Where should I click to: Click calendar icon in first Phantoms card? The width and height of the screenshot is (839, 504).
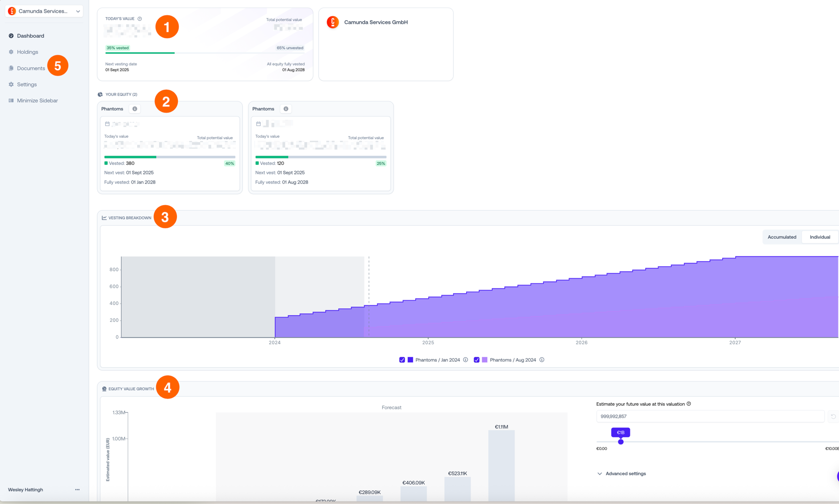click(x=107, y=123)
